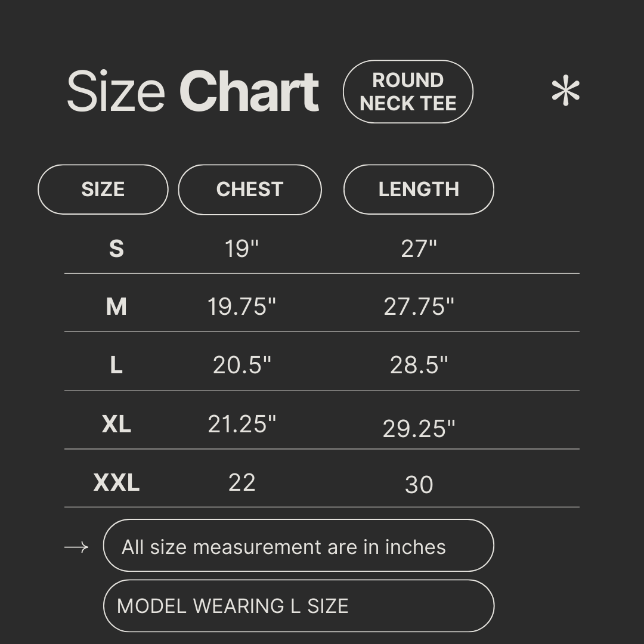The height and width of the screenshot is (644, 644).
Task: Click the Size Chart title text
Action: (x=193, y=92)
